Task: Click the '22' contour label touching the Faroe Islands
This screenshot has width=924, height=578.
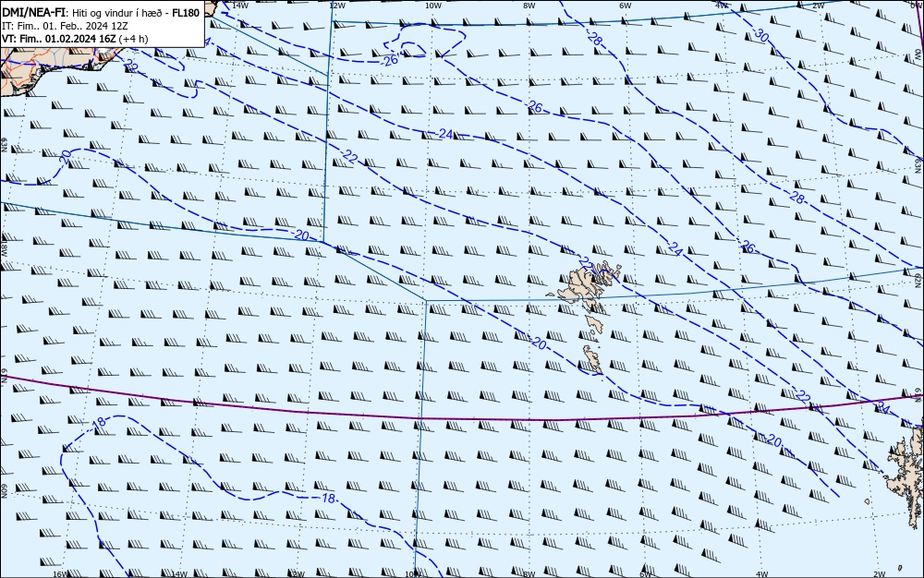Action: 586,262
